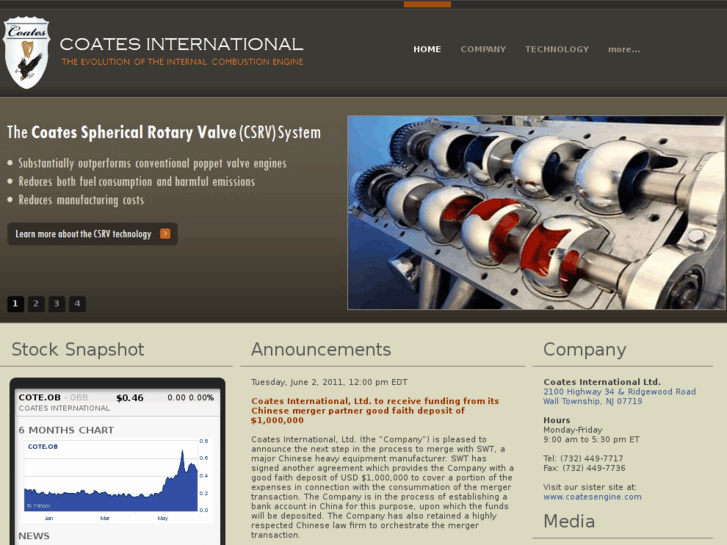This screenshot has height=545, width=727.
Task: Select slide 1 in the banner
Action: pos(15,304)
